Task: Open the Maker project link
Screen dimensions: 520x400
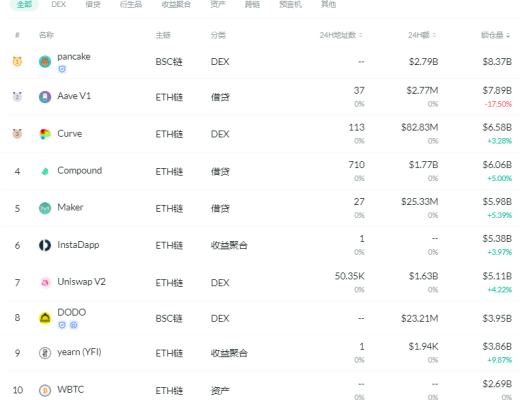Action: [x=70, y=207]
